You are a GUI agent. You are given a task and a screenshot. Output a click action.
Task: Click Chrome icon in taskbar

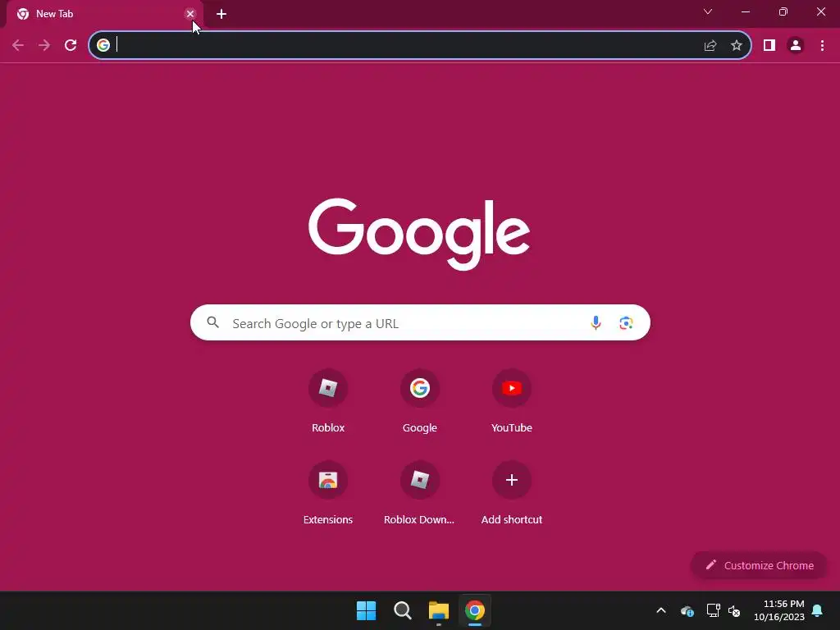[475, 610]
